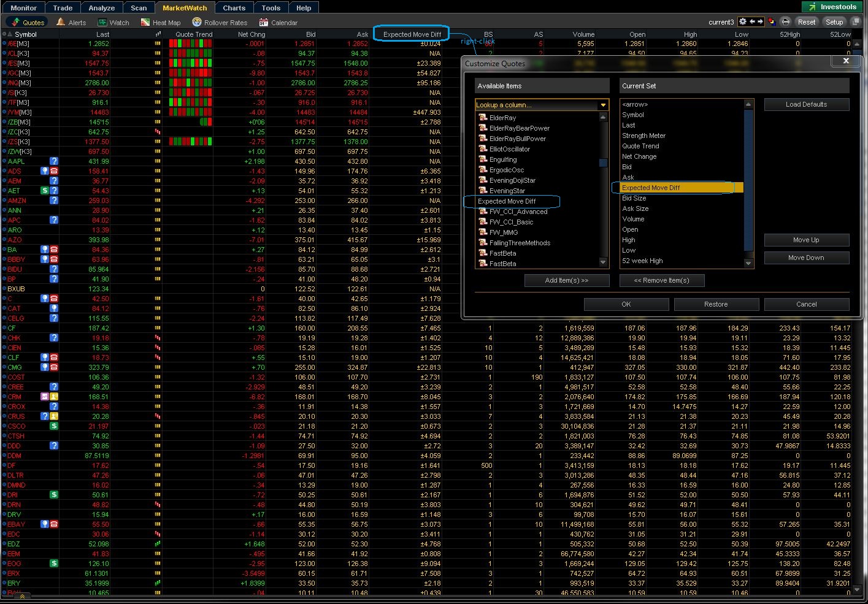The height and width of the screenshot is (604, 868).
Task: Select FW_CCI_Advanced in the Available Items list
Action: pos(518,212)
